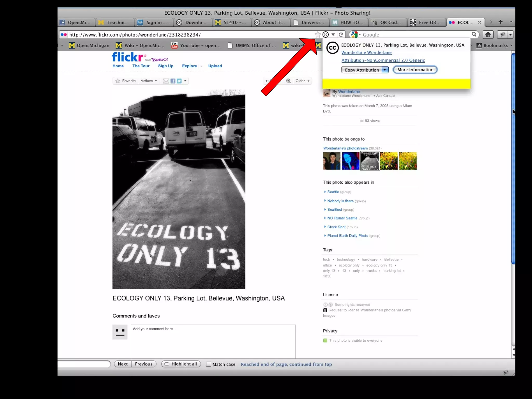Reload the page with refresh icon
Image resolution: width=532 pixels, height=399 pixels.
point(341,35)
